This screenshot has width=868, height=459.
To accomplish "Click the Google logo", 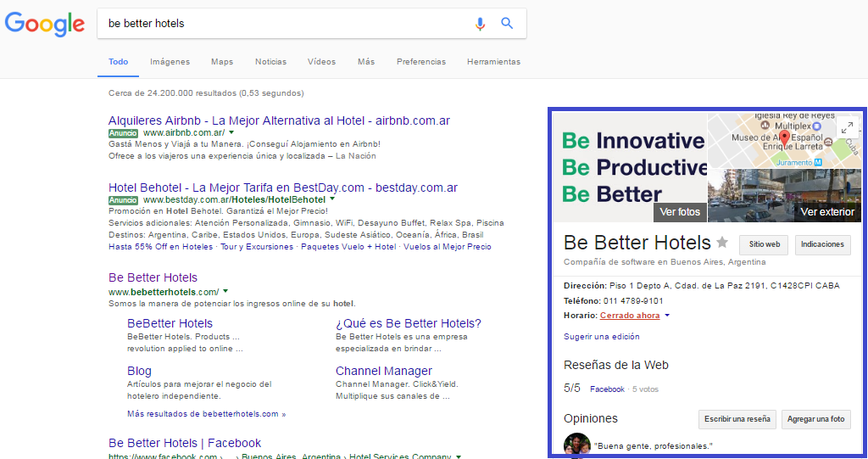I will pos(45,24).
